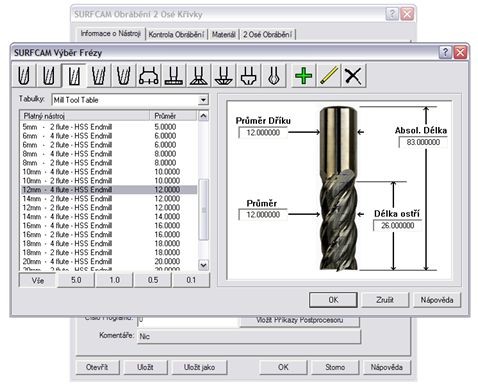The height and width of the screenshot is (386, 478).
Task: Edit the Průměr Dříku value field
Action: tap(263, 132)
